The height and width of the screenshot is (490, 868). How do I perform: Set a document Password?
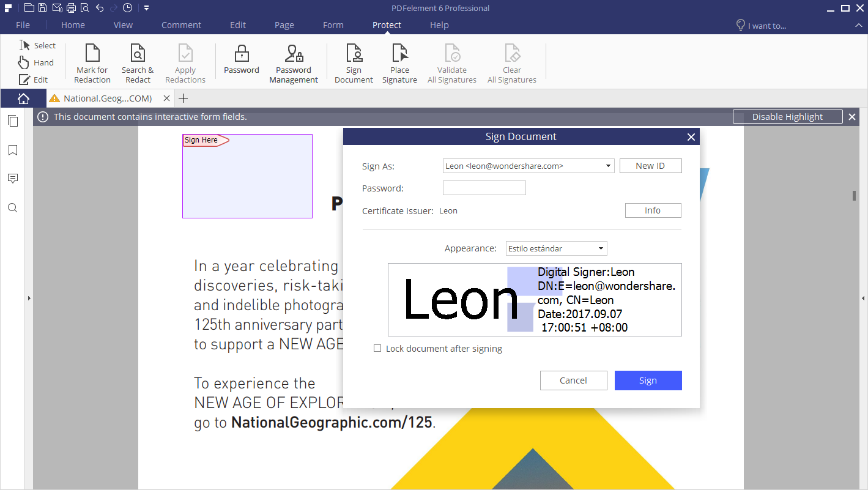242,59
